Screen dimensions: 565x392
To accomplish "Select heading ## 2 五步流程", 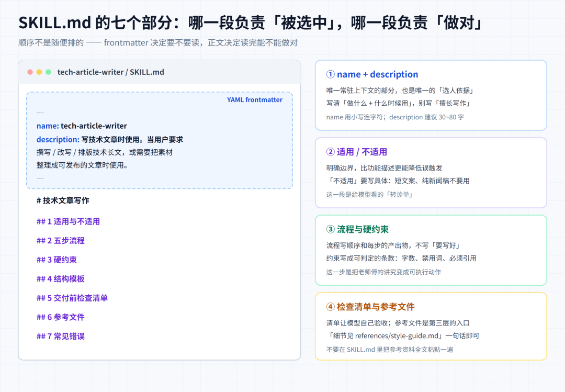I will [x=61, y=241].
